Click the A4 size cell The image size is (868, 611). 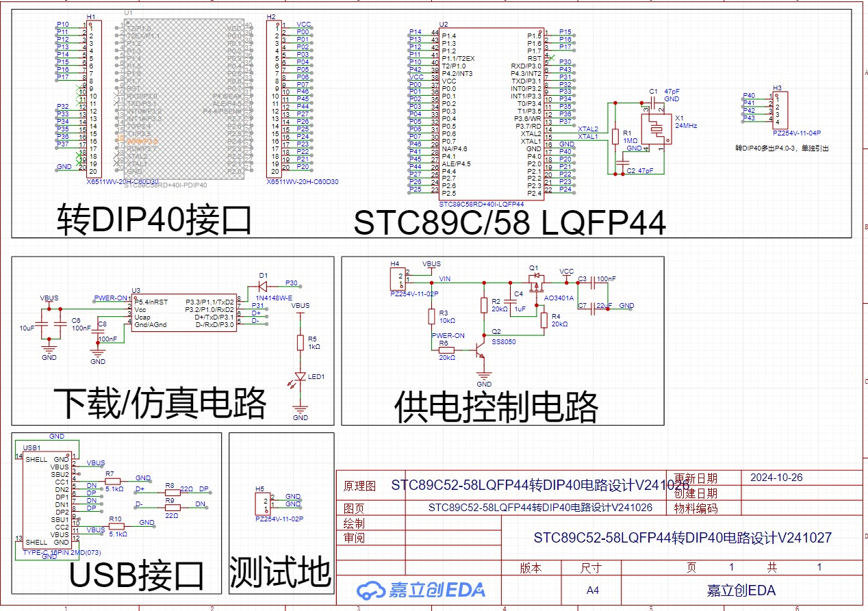[593, 590]
